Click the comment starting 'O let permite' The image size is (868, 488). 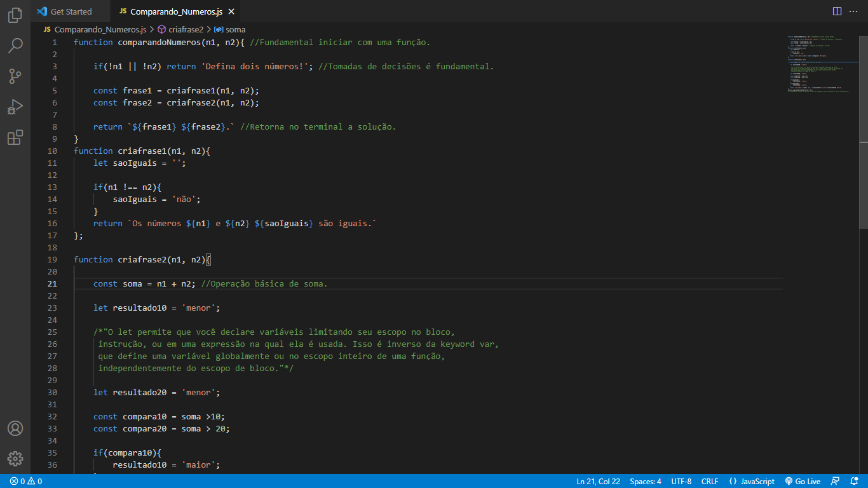(274, 332)
